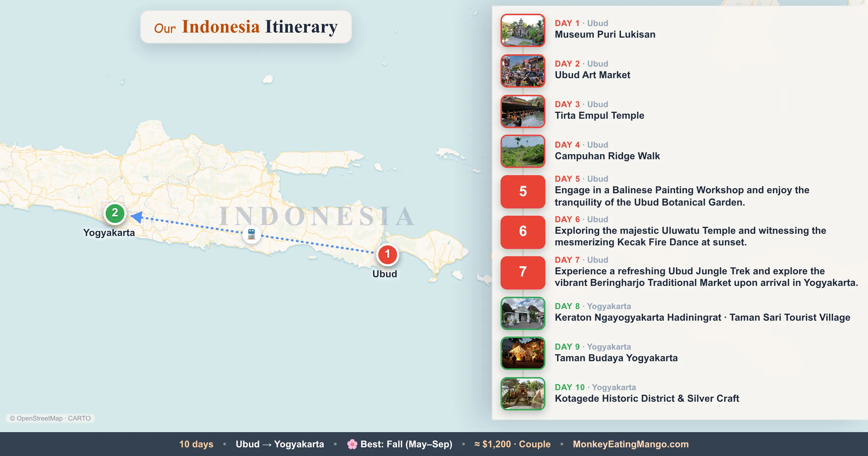Open the Ubud Art Market photo thumbnail
Image resolution: width=868 pixels, height=456 pixels.
tap(523, 71)
